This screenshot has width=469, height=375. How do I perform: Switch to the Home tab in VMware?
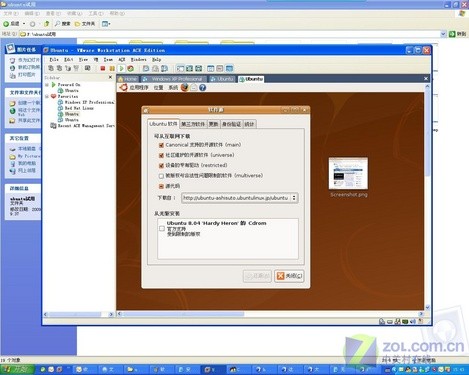128,79
